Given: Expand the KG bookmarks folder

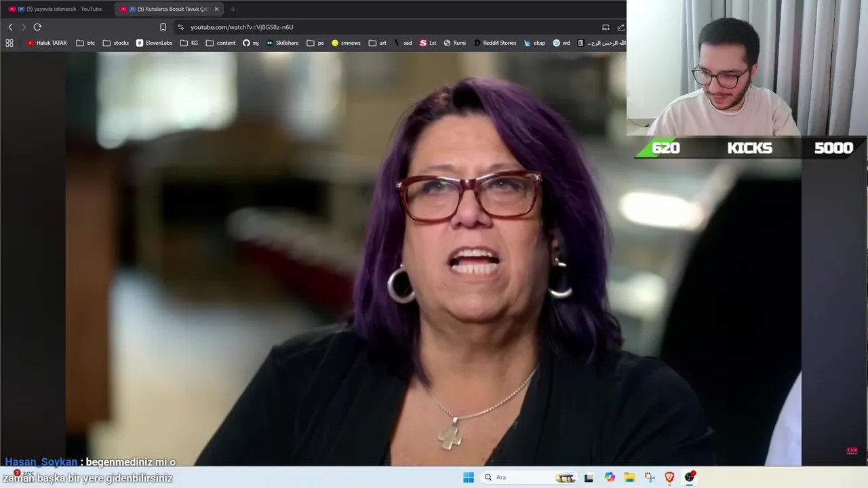Looking at the screenshot, I should (x=189, y=43).
